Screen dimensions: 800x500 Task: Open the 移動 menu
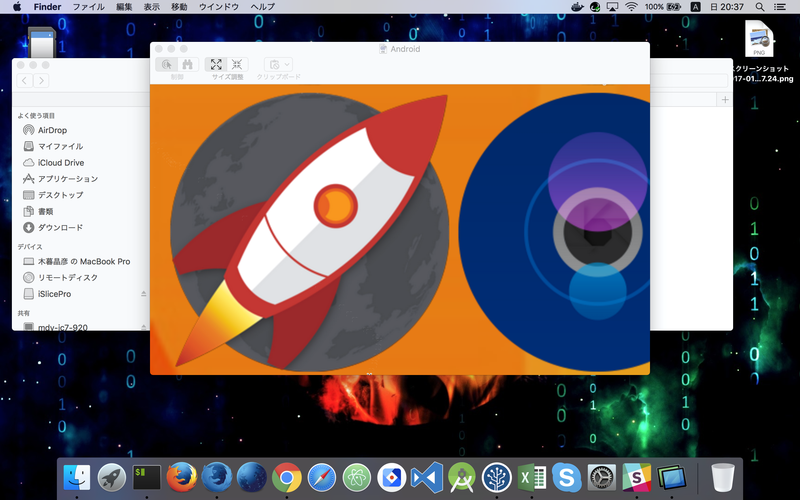point(179,7)
